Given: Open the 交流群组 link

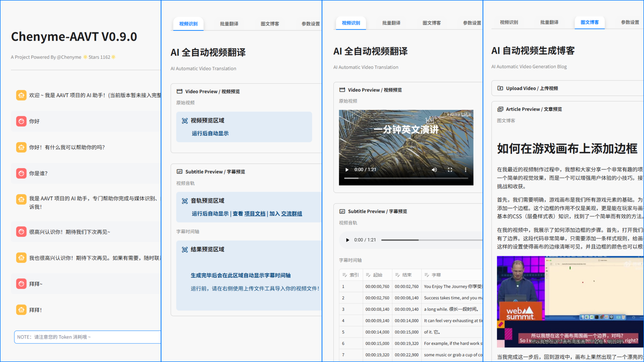Looking at the screenshot, I should pos(291,214).
